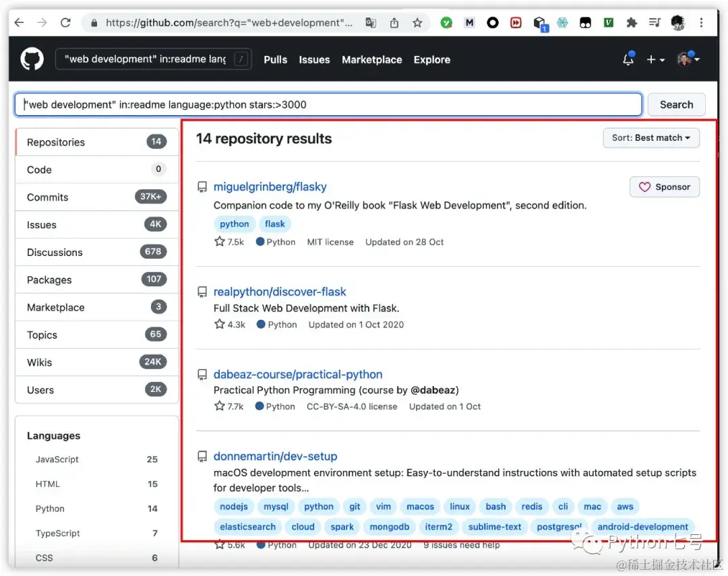Viewport: 728px width, 576px height.
Task: Open the black circle extension icon
Action: 493,23
